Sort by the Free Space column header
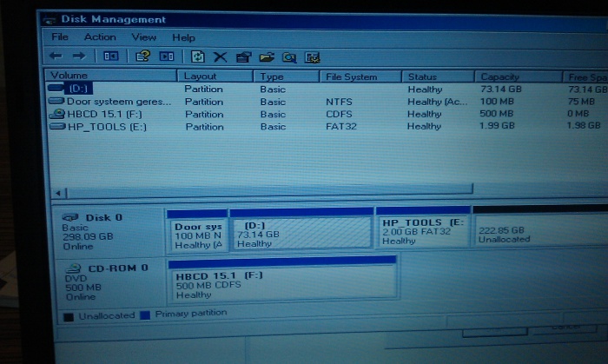608x364 pixels. (x=585, y=77)
